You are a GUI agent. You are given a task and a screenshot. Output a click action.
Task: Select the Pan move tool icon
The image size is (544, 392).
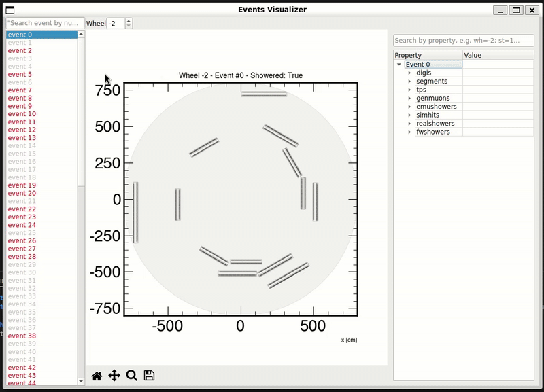(114, 376)
